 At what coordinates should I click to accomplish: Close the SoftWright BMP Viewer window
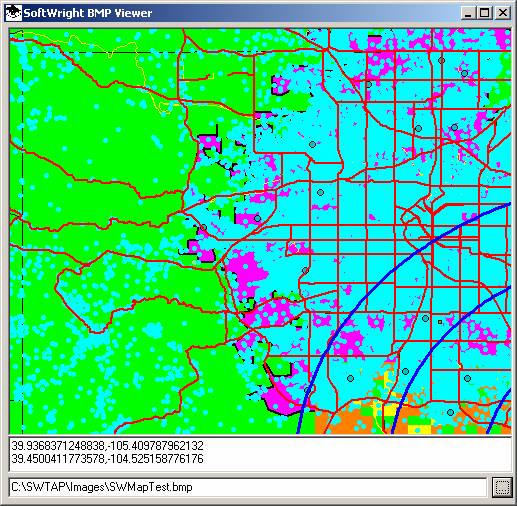502,13
